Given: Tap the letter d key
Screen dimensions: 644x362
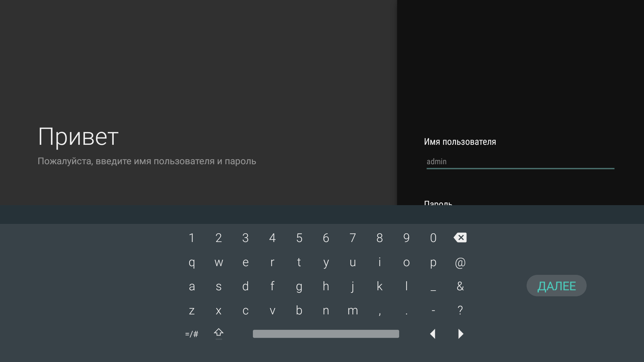Looking at the screenshot, I should click(246, 286).
